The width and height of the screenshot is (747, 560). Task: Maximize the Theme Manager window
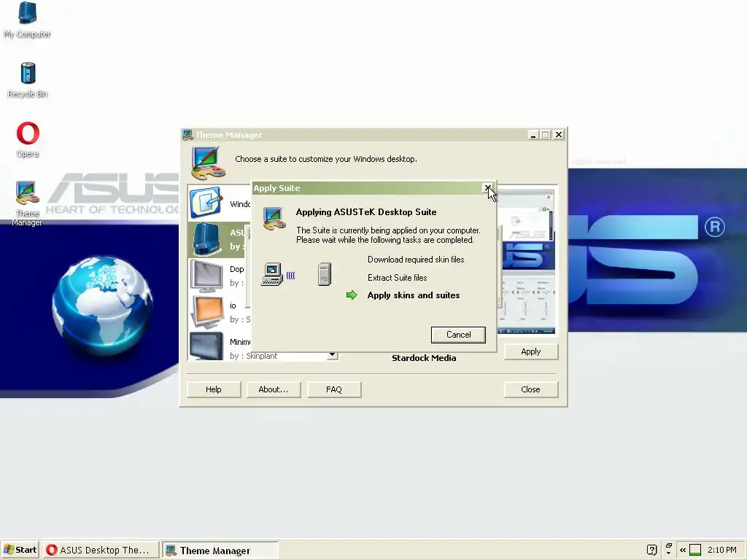tap(546, 135)
